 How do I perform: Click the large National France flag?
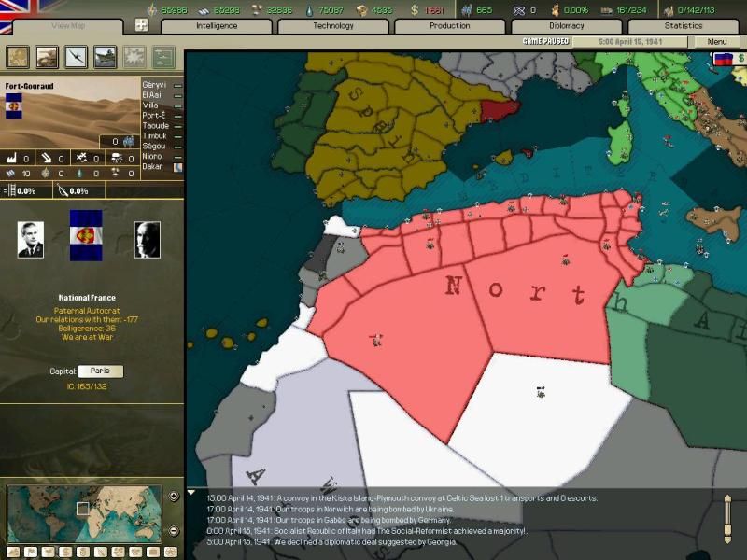[x=86, y=235]
